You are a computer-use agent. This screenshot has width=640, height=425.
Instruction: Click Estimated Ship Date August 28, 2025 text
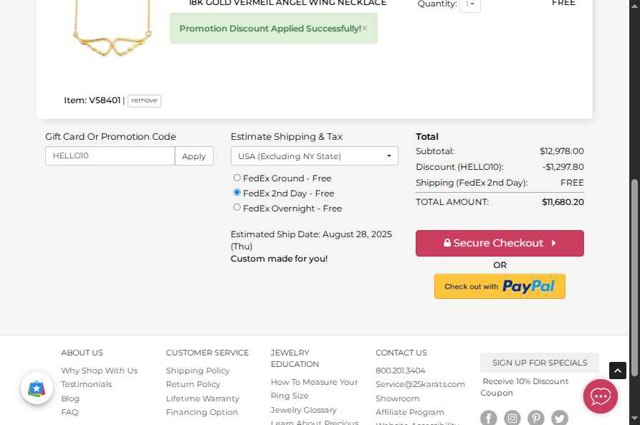point(311,240)
